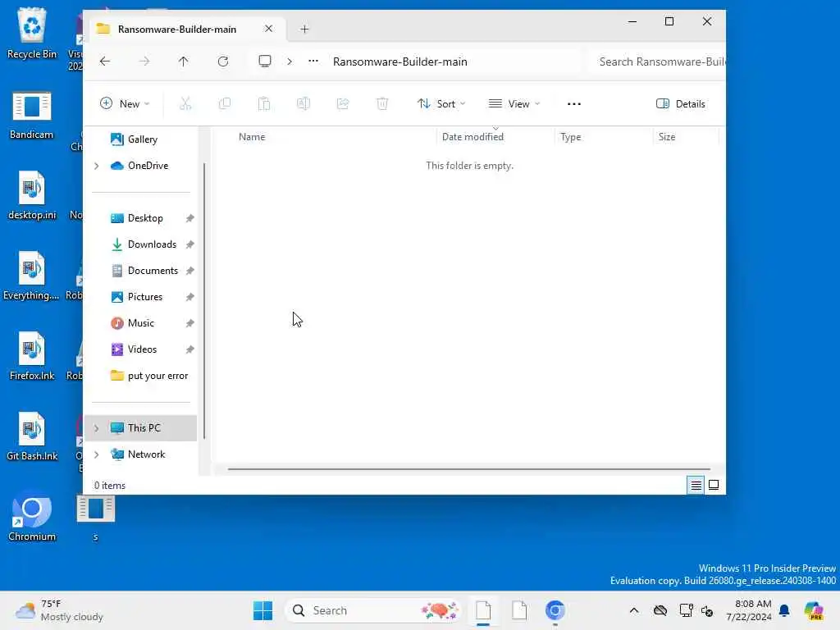Open the New item dropdown

click(x=125, y=103)
